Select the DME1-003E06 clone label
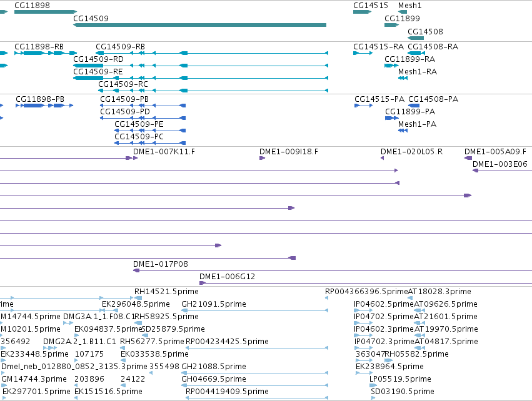Screen dimensions: 532x401 click(x=499, y=164)
